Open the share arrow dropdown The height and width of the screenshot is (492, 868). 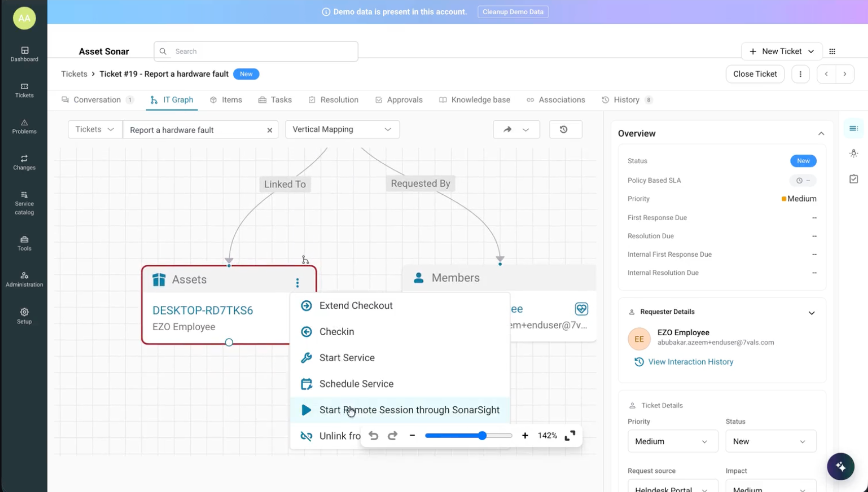516,129
